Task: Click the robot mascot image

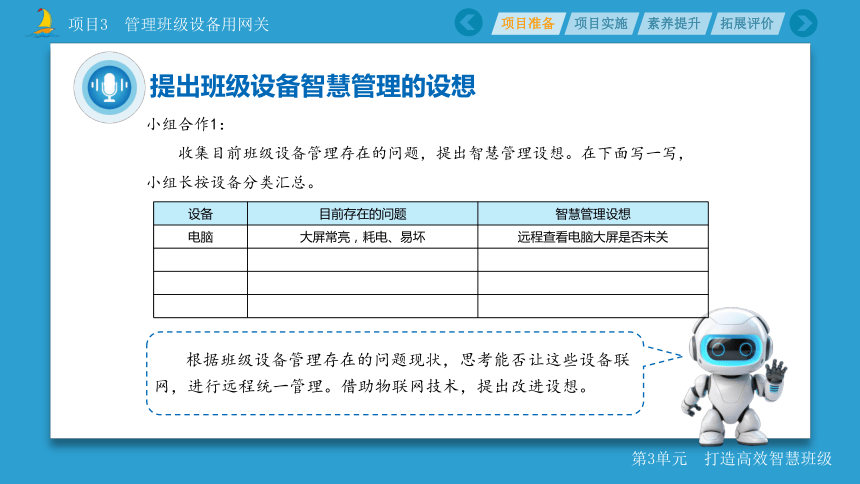Action: [733, 376]
